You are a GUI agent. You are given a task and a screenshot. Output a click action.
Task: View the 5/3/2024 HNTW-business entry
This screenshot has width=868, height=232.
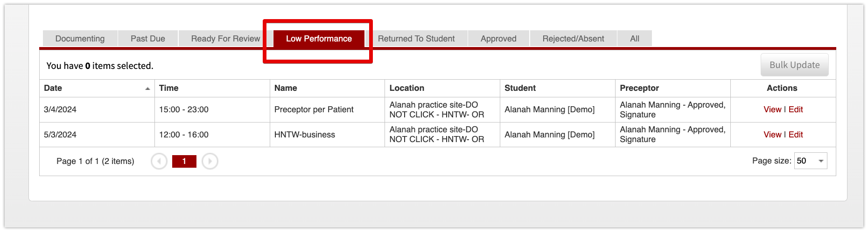click(x=772, y=135)
